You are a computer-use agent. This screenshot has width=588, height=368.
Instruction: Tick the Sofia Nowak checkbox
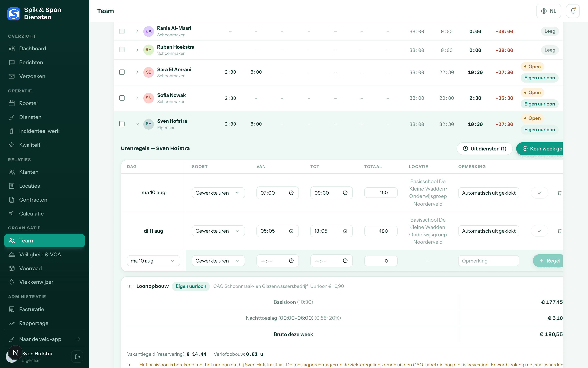point(122,98)
